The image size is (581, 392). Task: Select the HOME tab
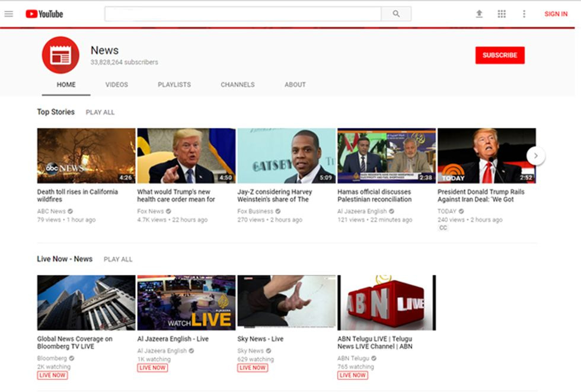[x=66, y=84]
